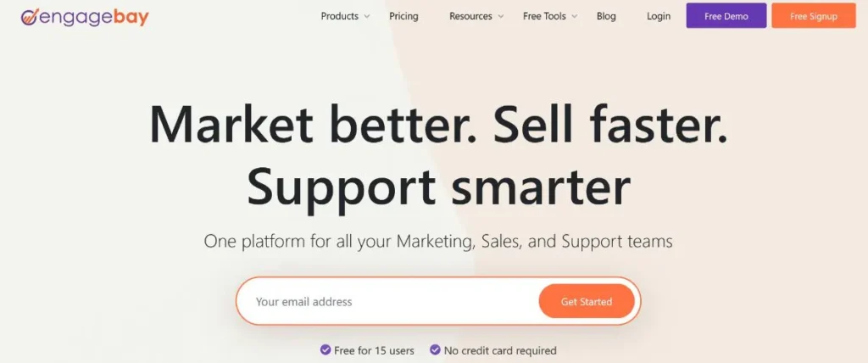This screenshot has width=868, height=363.
Task: Click the Get Started button
Action: (587, 302)
